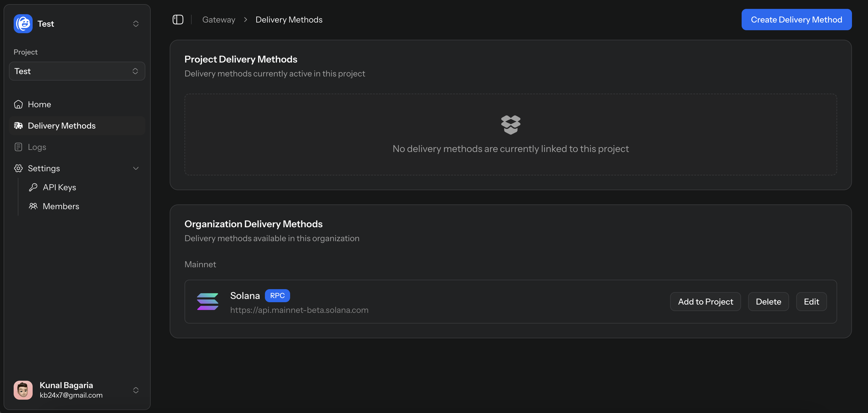Click Kunal Bagaria's avatar picture
The image size is (868, 413).
pyautogui.click(x=23, y=390)
